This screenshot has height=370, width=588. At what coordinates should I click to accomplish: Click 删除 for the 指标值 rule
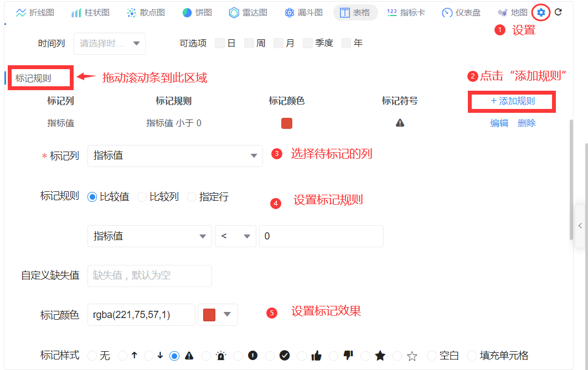pyautogui.click(x=527, y=123)
